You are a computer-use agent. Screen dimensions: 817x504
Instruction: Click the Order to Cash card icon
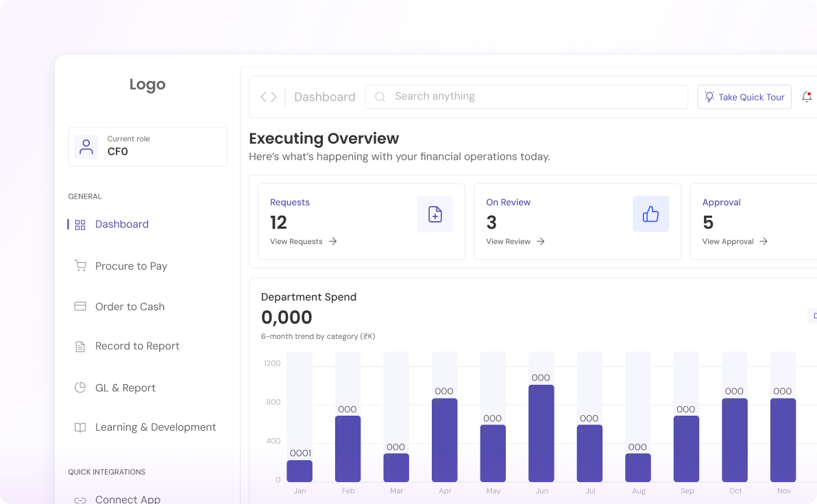pyautogui.click(x=80, y=306)
